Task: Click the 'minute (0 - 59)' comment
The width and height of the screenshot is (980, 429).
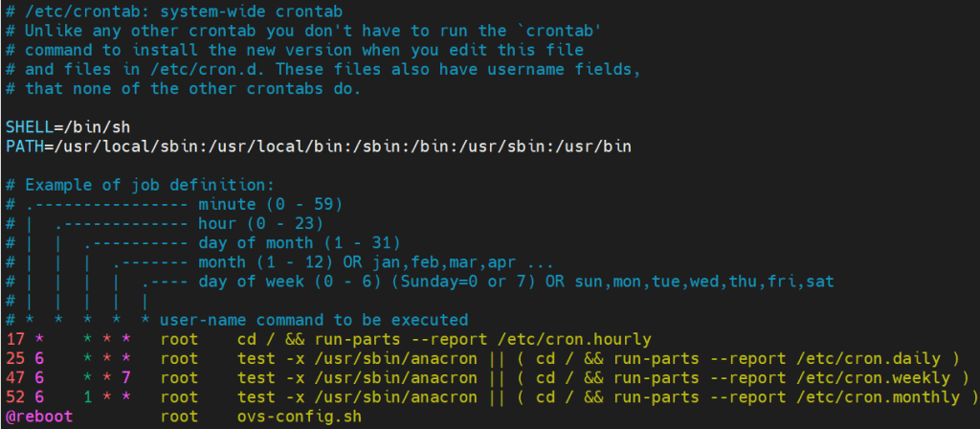Action: (270, 204)
